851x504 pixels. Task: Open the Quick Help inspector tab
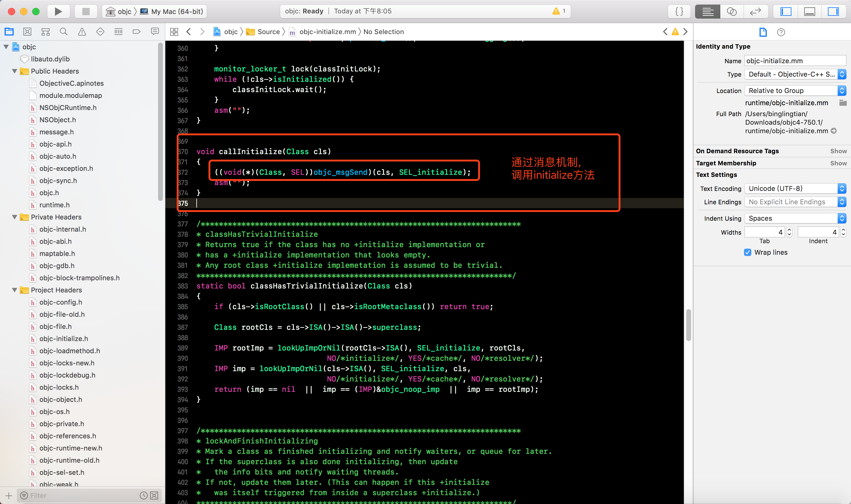(x=781, y=32)
